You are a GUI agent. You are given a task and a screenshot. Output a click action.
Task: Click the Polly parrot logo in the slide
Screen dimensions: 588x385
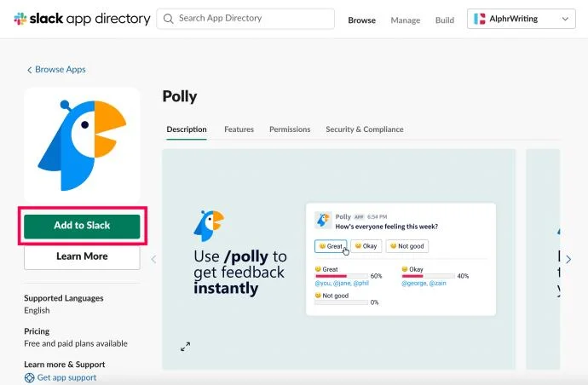[x=209, y=226]
